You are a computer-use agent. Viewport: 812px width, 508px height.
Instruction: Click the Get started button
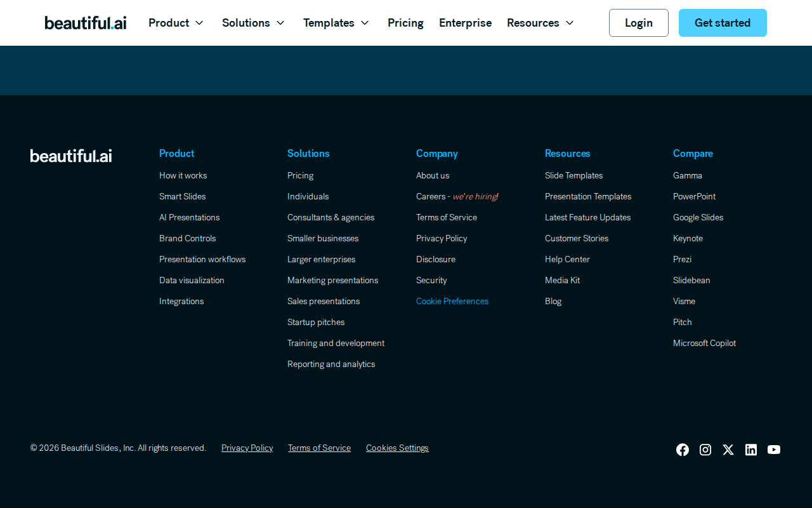723,23
